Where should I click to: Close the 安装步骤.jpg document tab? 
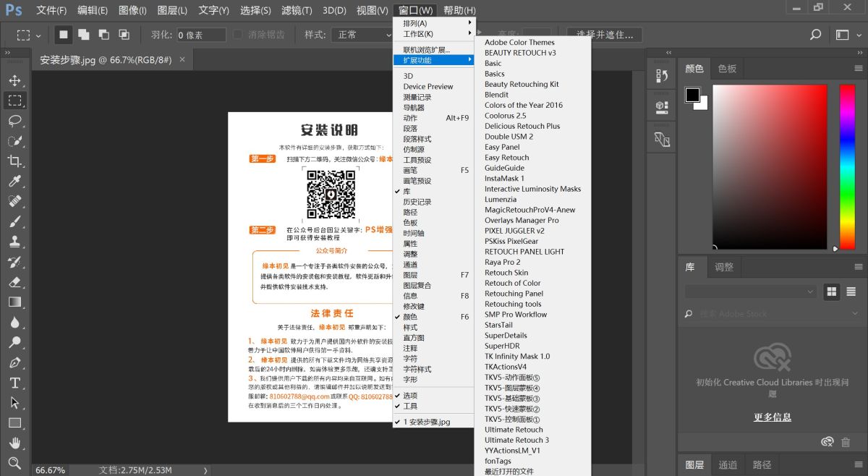[182, 59]
